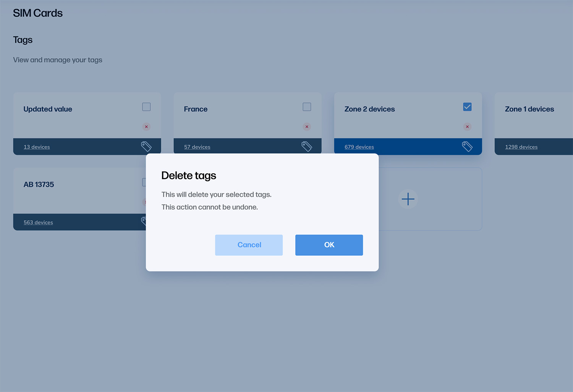Click the Zone 1 devices card title

tap(529, 109)
